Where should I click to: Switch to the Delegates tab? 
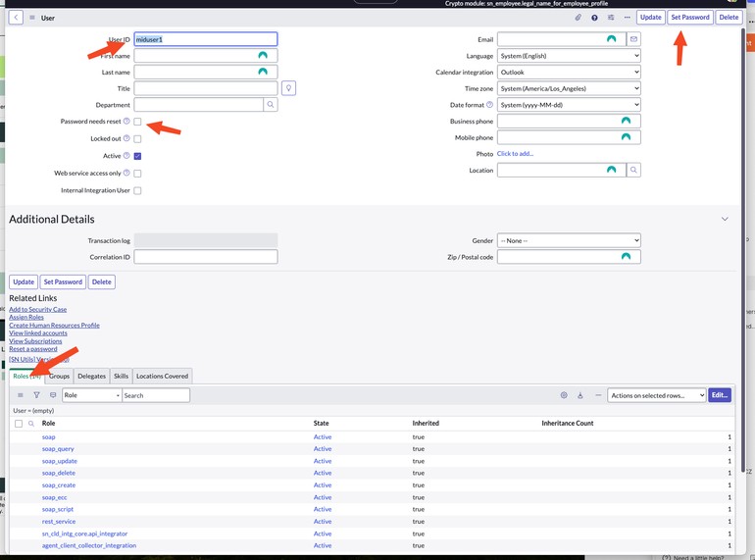click(91, 376)
